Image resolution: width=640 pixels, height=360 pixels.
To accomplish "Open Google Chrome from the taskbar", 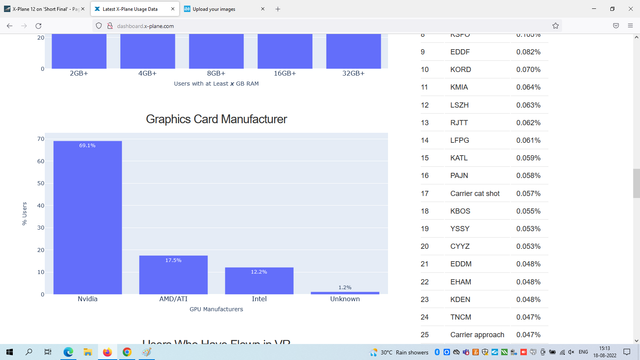I will (x=127, y=352).
